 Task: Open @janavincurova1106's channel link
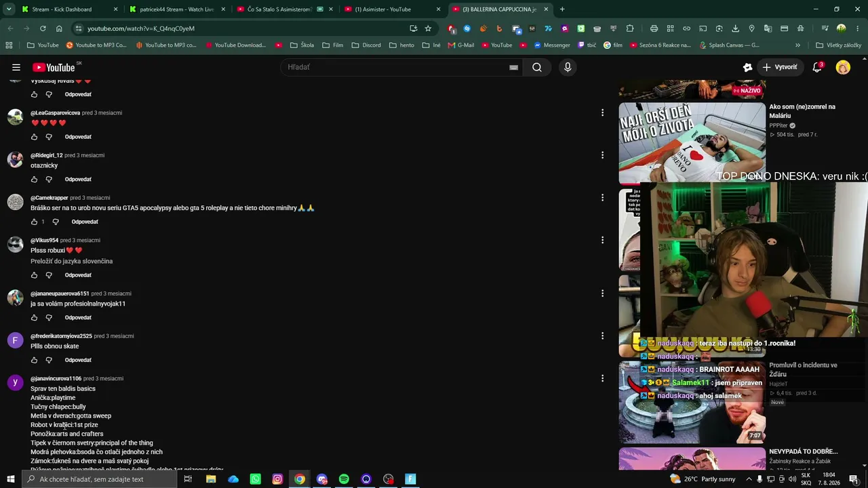point(56,378)
